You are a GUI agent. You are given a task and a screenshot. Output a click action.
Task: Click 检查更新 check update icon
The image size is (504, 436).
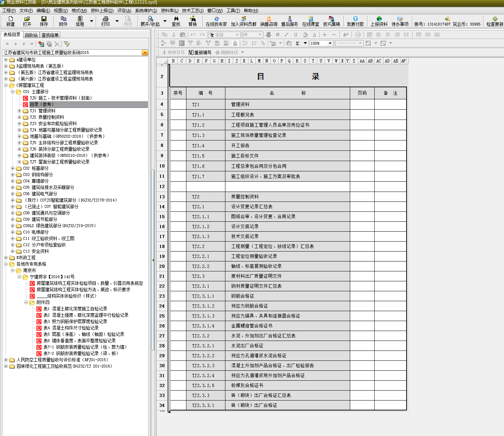495,21
